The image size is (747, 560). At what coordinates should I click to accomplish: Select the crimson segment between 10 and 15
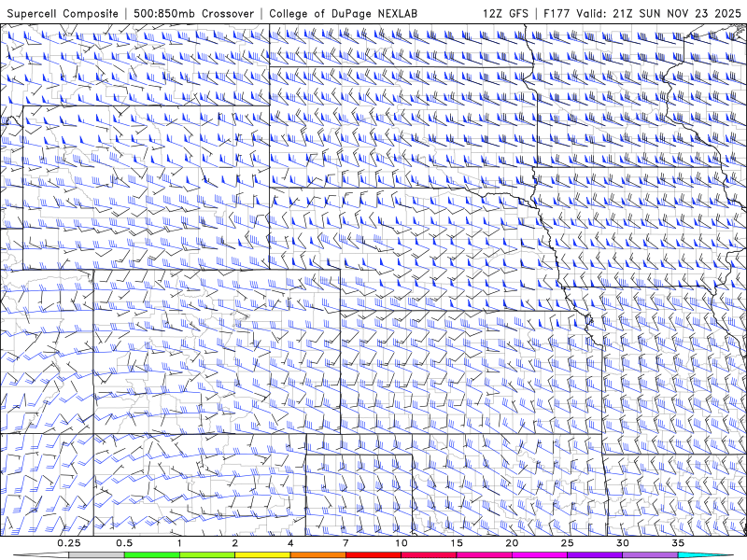pos(429,555)
